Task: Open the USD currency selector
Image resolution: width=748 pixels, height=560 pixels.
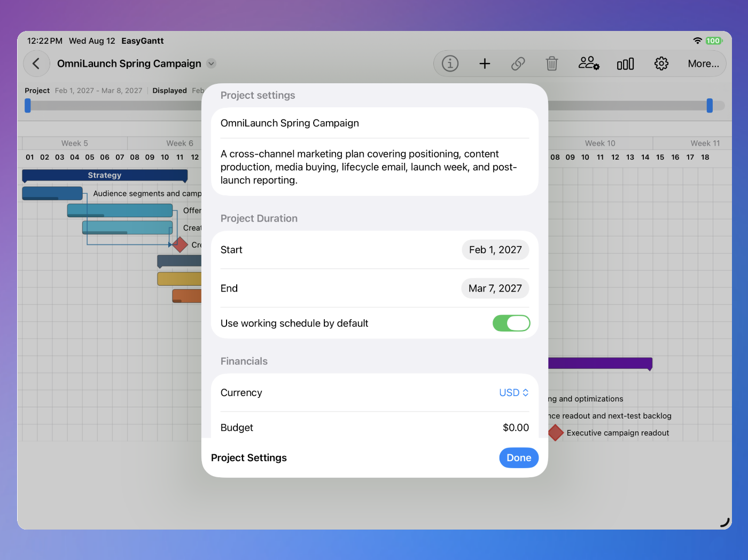Action: (514, 392)
